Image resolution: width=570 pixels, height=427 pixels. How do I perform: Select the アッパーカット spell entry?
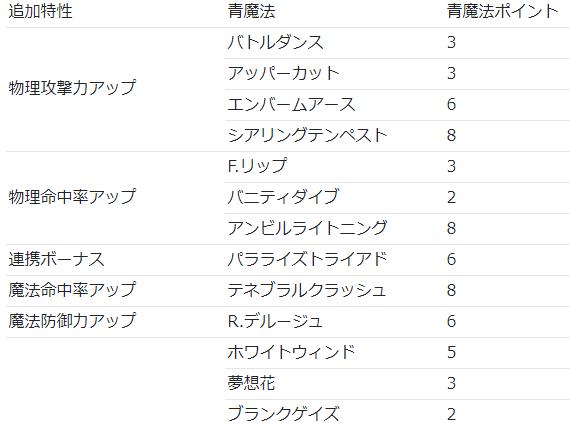(284, 73)
